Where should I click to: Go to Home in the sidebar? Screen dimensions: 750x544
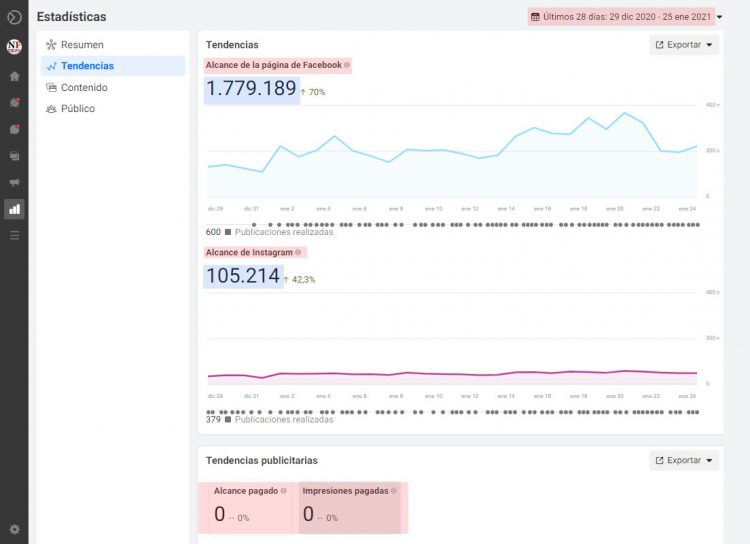click(x=14, y=76)
